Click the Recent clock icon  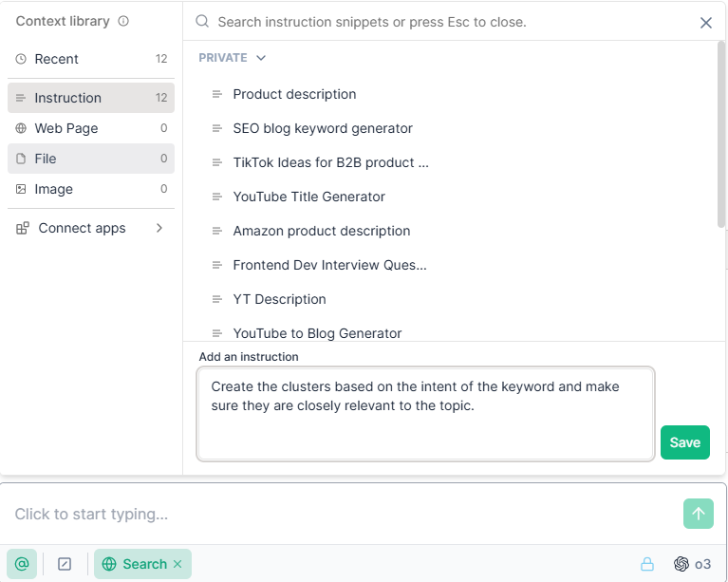click(21, 59)
